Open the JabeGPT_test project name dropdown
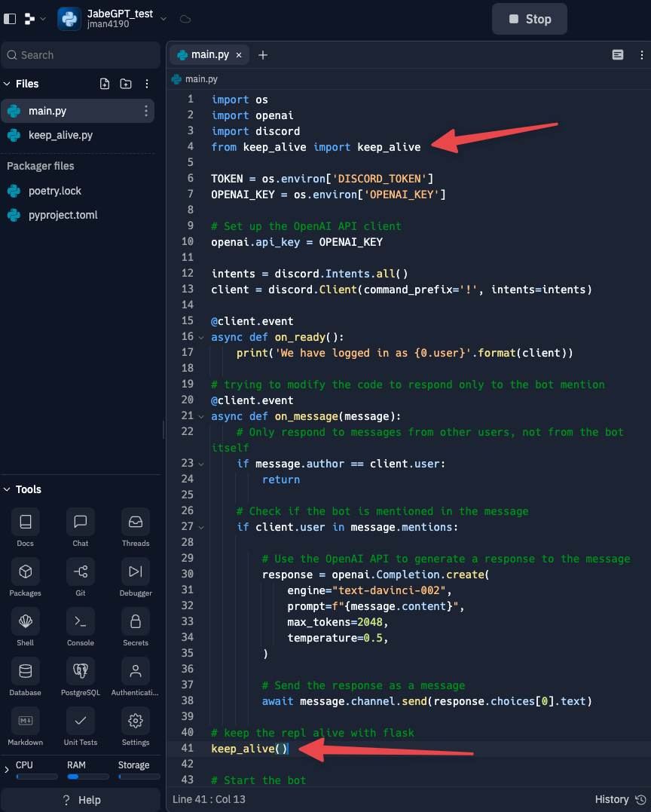651x812 pixels. (164, 19)
